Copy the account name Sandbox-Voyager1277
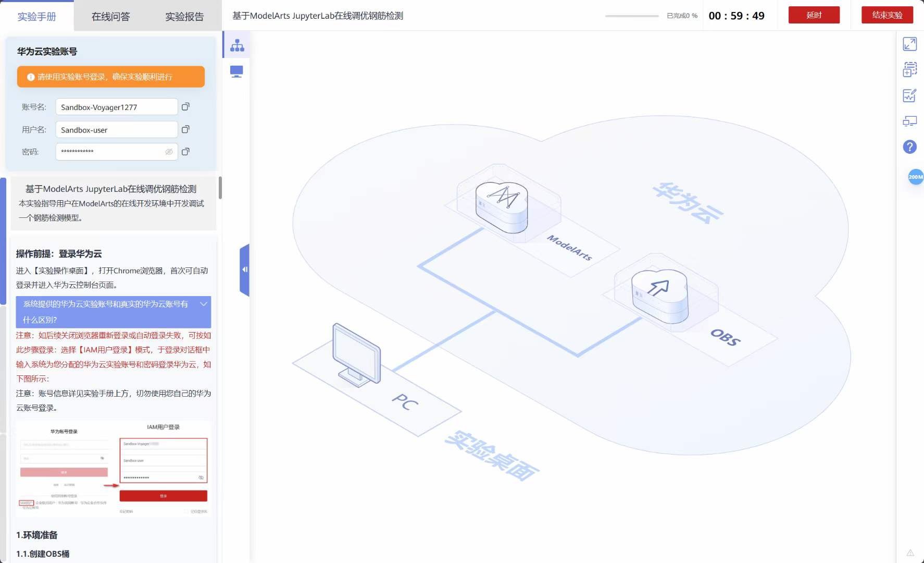Image resolution: width=924 pixels, height=563 pixels. (x=185, y=107)
